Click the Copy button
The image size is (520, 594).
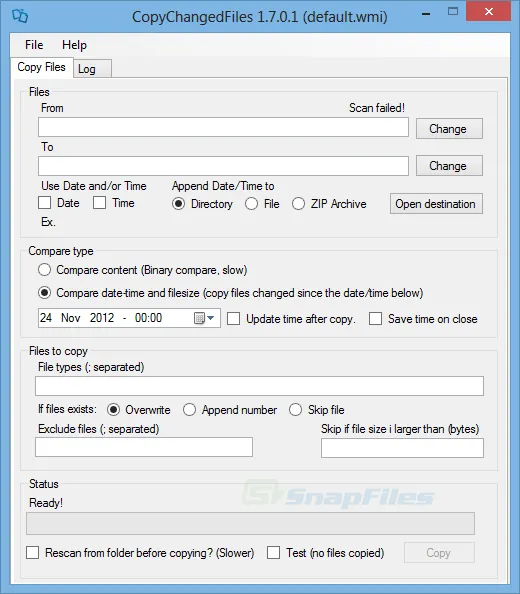[439, 553]
